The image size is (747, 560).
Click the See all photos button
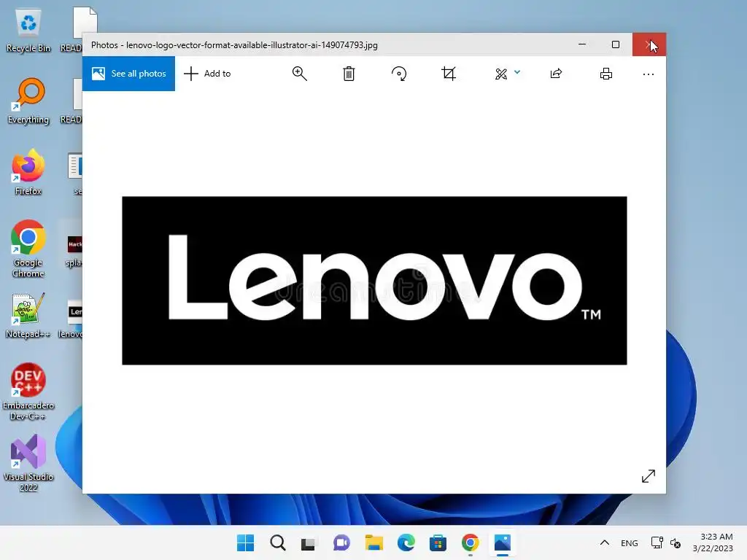pos(128,74)
